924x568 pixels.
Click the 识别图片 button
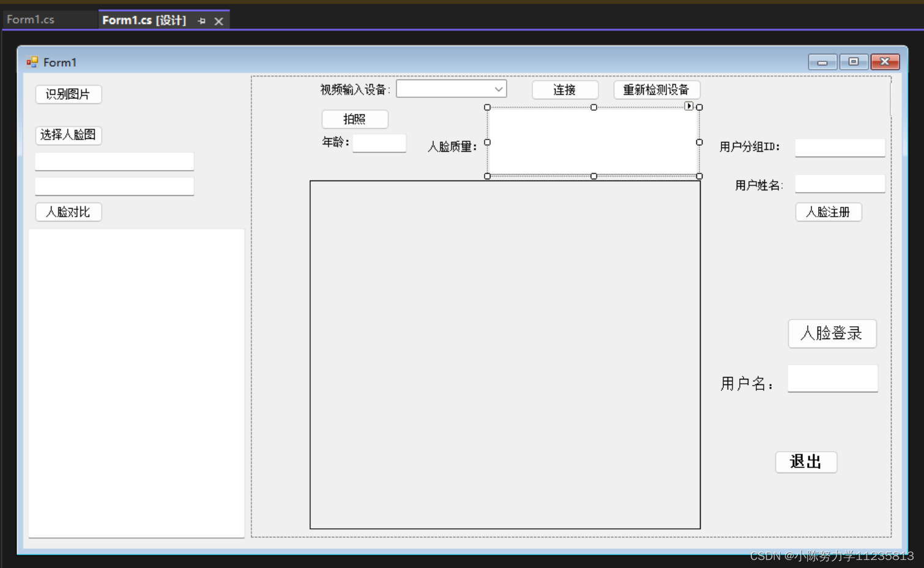pyautogui.click(x=69, y=94)
